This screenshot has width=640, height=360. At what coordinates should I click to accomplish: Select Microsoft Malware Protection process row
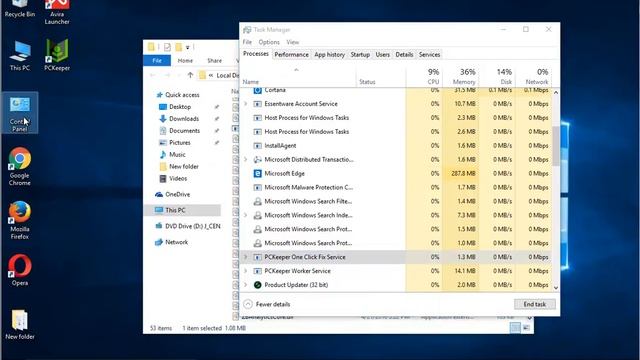tap(396, 187)
